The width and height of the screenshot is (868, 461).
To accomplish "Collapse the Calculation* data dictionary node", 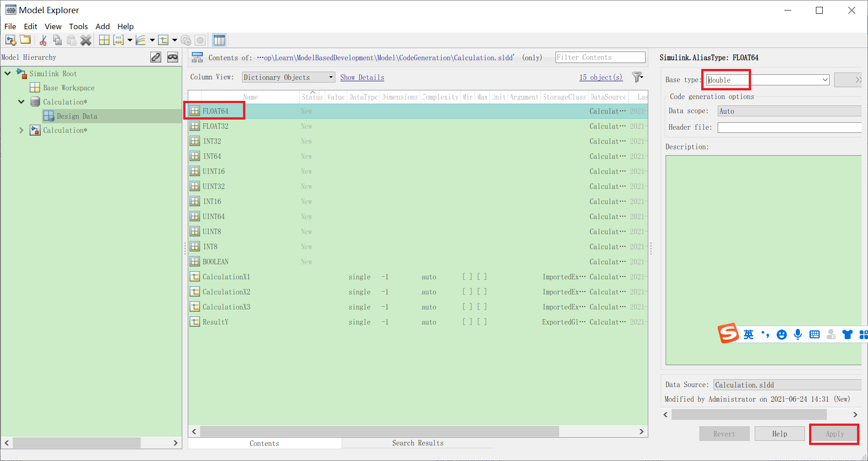I will 21,101.
